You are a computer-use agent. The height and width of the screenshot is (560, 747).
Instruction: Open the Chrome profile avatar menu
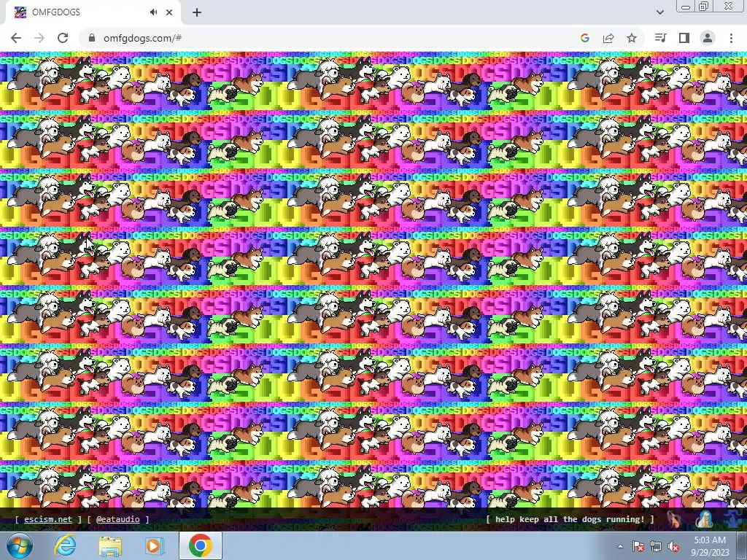tap(708, 38)
